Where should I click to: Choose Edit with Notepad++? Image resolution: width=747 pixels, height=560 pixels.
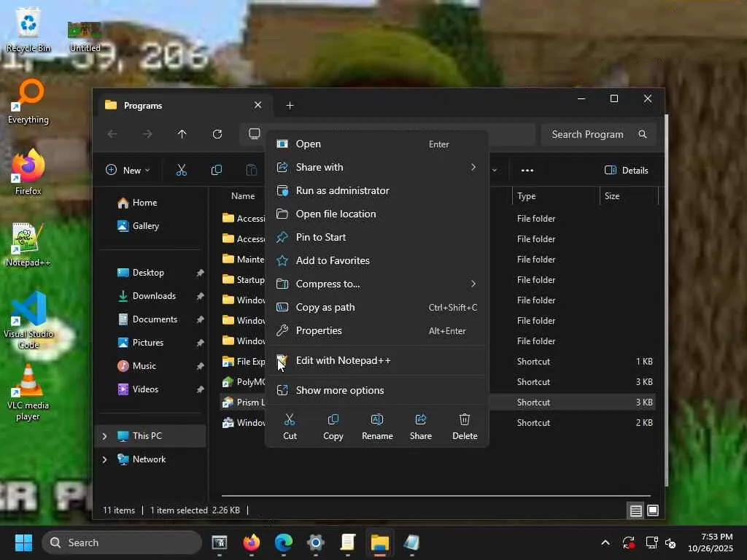coord(377,360)
